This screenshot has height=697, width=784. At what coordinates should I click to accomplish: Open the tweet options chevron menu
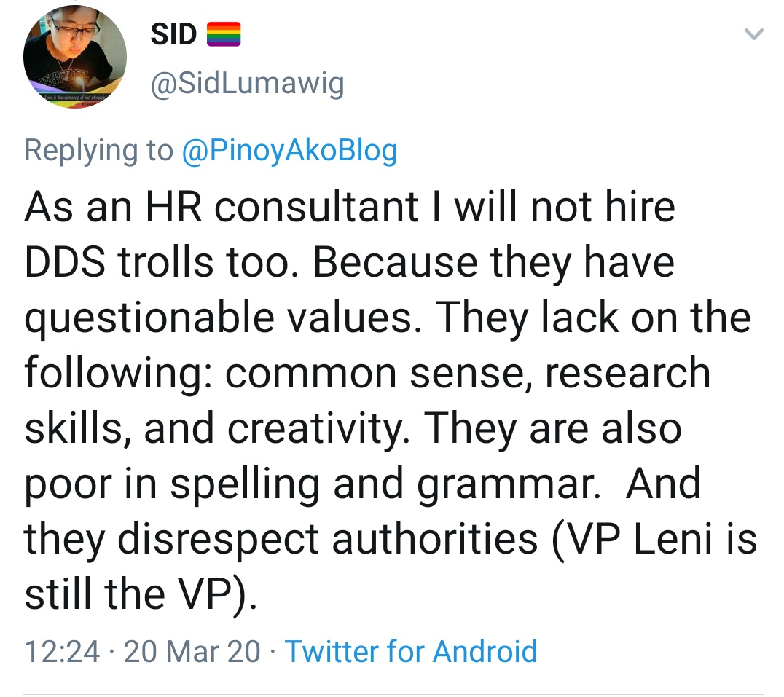point(755,34)
